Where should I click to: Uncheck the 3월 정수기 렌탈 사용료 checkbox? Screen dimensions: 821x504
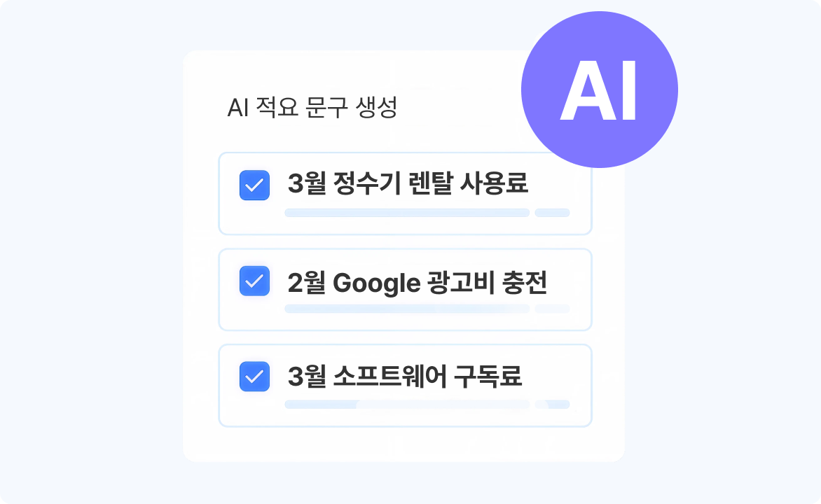click(254, 185)
